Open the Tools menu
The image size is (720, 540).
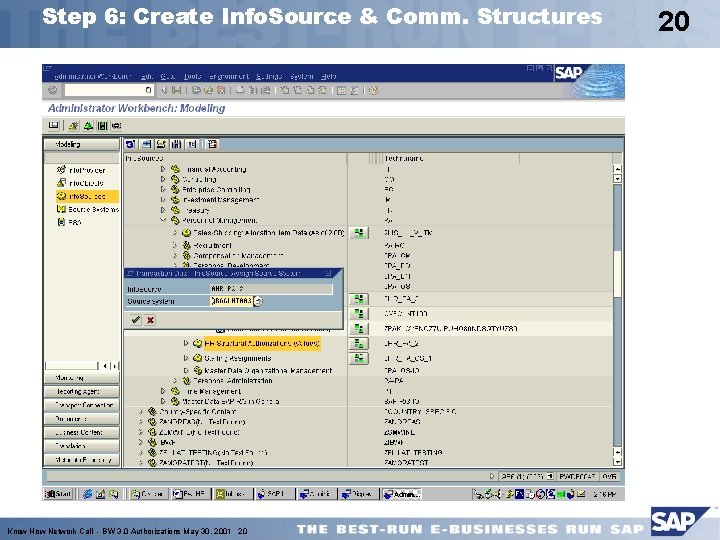tap(192, 76)
